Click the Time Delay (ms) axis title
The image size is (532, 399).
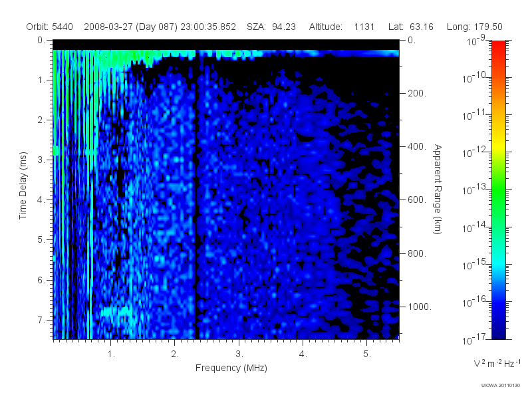(x=23, y=186)
